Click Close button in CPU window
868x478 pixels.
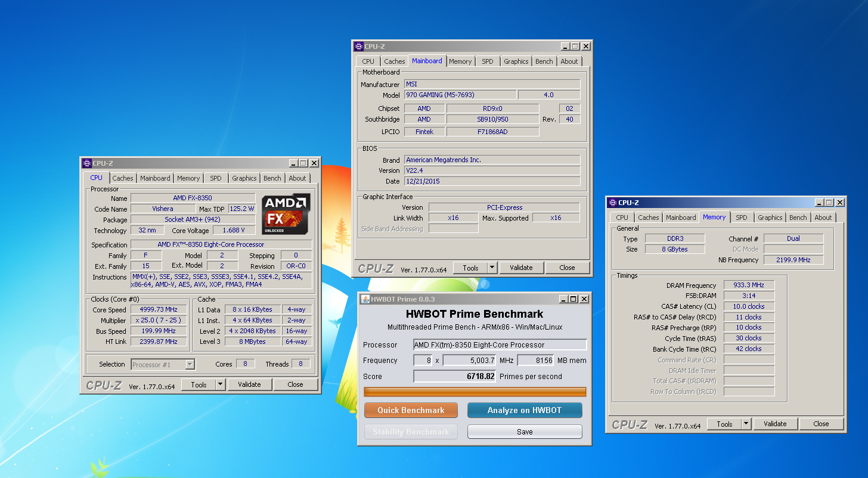[296, 384]
